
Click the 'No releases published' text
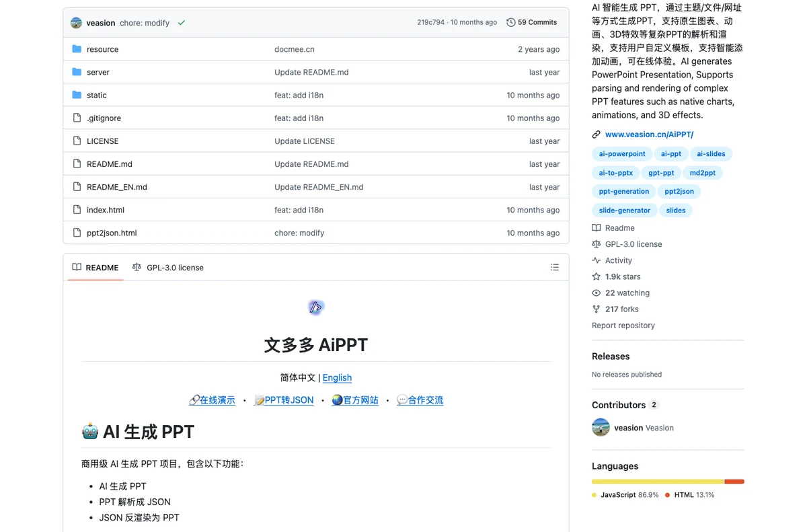tap(627, 375)
